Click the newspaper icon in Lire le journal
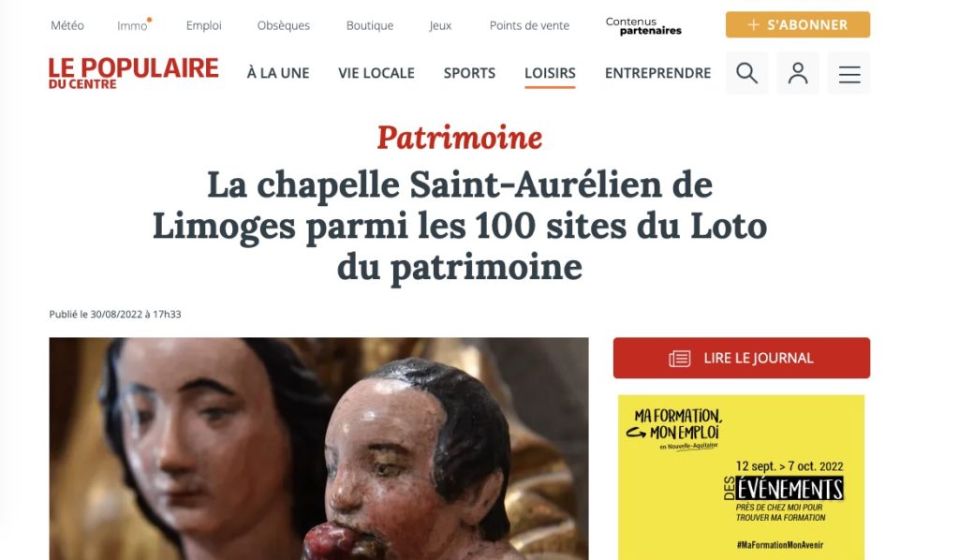Image resolution: width=959 pixels, height=560 pixels. (x=680, y=359)
